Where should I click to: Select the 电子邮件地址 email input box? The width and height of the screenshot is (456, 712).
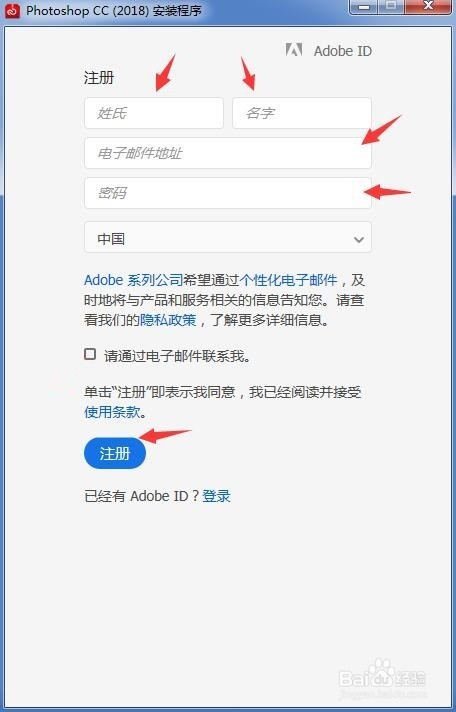228,153
